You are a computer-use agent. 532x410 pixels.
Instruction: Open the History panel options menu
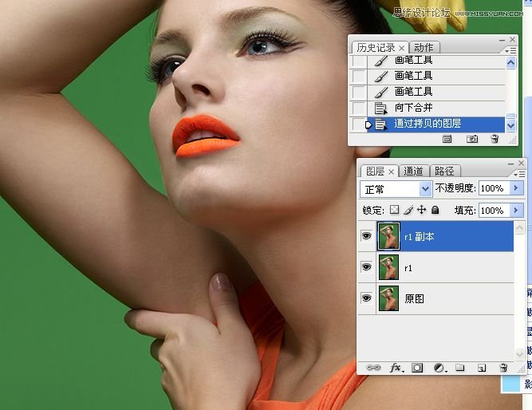pyautogui.click(x=510, y=50)
